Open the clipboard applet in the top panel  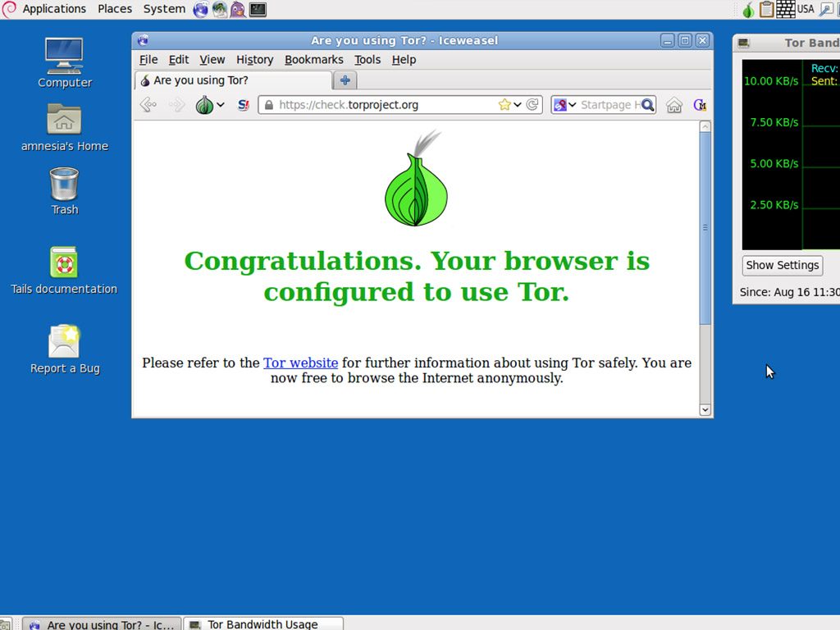pos(766,10)
